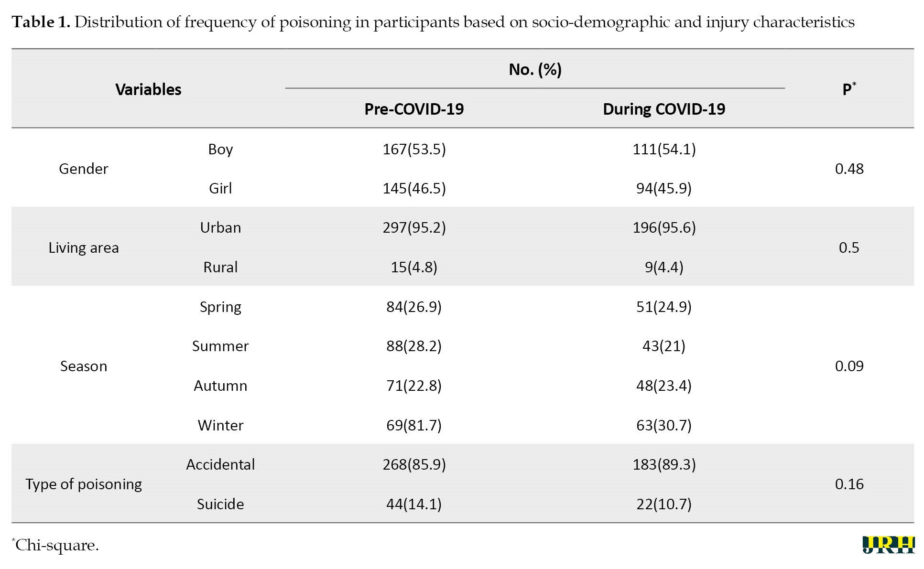Viewport: 924px width, 569px height.
Task: Select the Season P value 0.09
Action: (x=849, y=366)
